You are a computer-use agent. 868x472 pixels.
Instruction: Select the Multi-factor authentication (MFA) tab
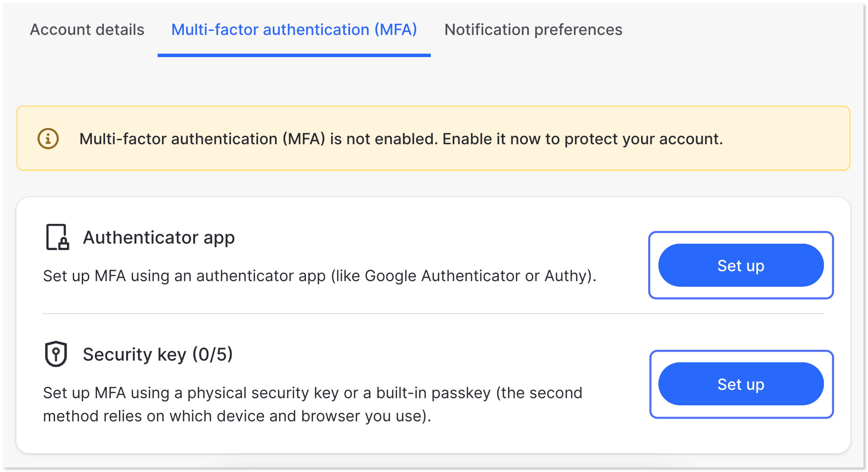point(294,30)
